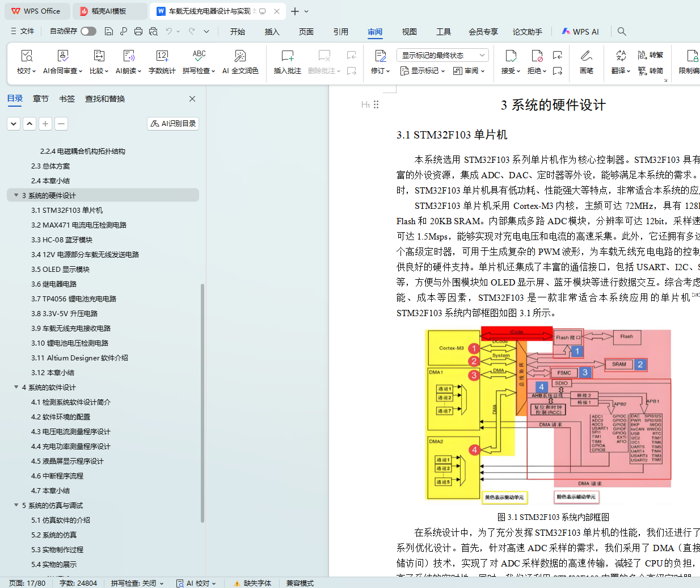700x588 pixels.
Task: Convert text with 转繁 button
Action: click(x=650, y=55)
